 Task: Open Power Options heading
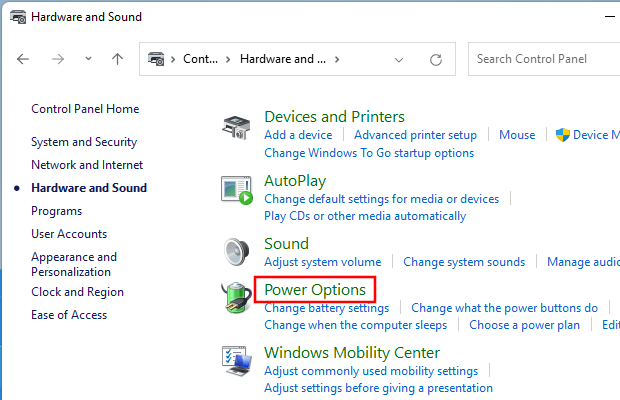pyautogui.click(x=315, y=290)
